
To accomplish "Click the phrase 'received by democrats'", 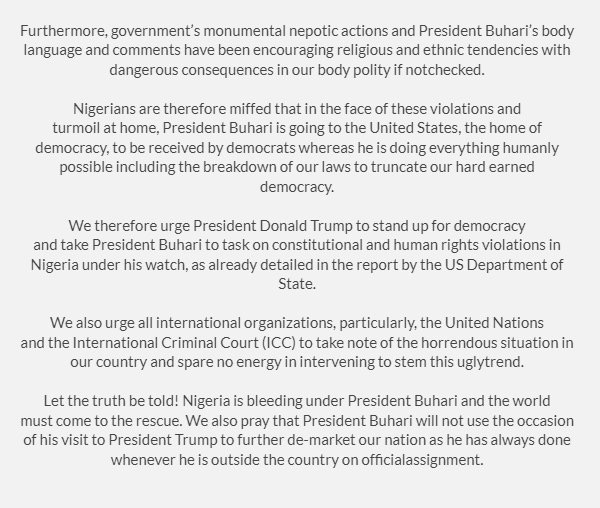I will click(x=222, y=148).
